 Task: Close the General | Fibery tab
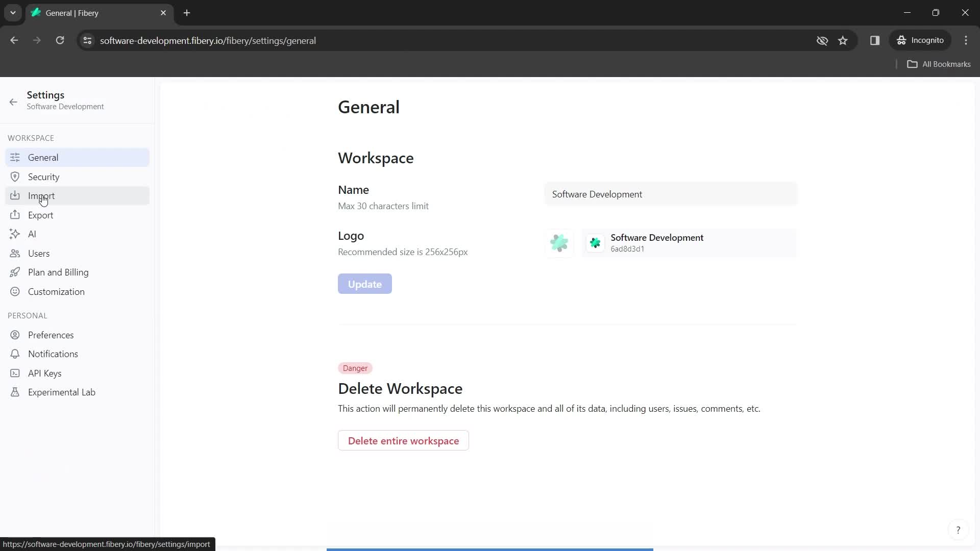(163, 13)
